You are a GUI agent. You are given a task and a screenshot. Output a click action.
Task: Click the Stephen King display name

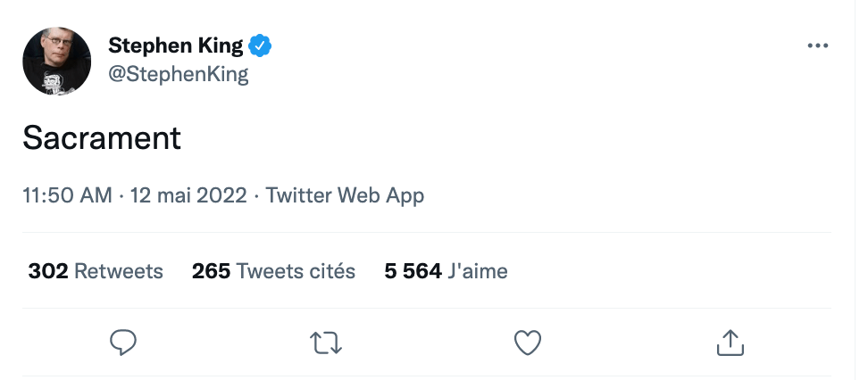coord(175,45)
